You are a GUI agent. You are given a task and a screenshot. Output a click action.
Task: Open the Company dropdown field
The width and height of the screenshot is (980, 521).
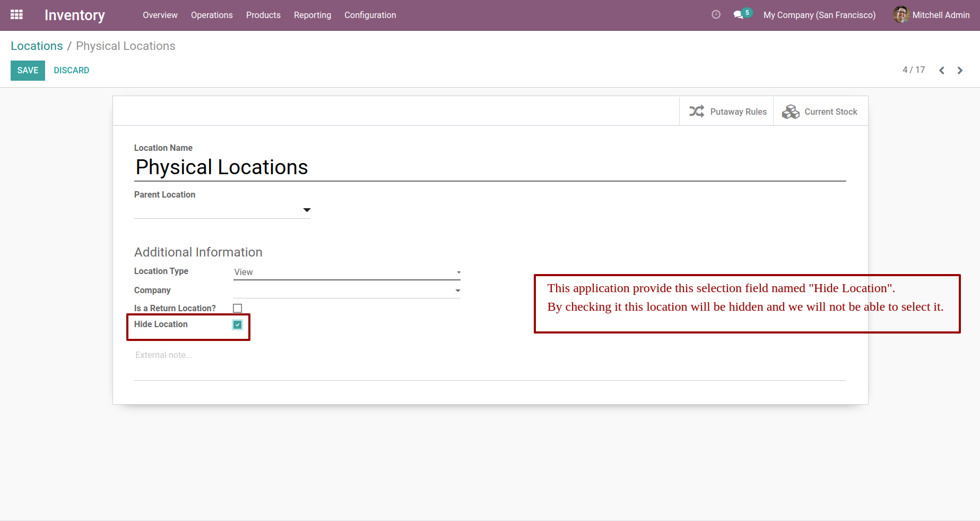(x=347, y=291)
